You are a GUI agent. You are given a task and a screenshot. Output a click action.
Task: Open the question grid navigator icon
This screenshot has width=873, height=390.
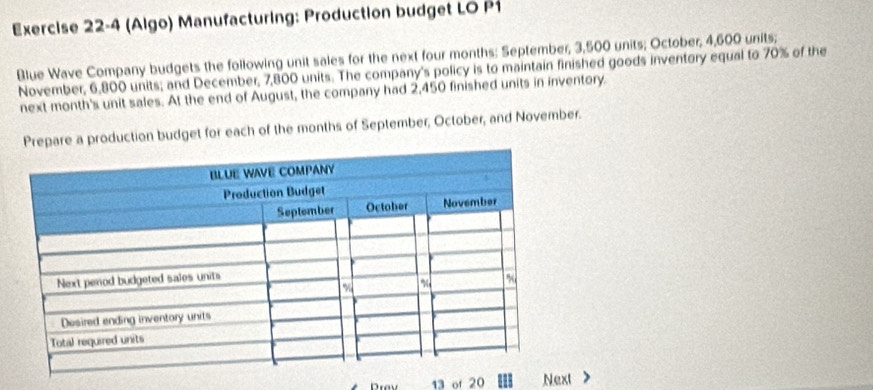click(504, 382)
